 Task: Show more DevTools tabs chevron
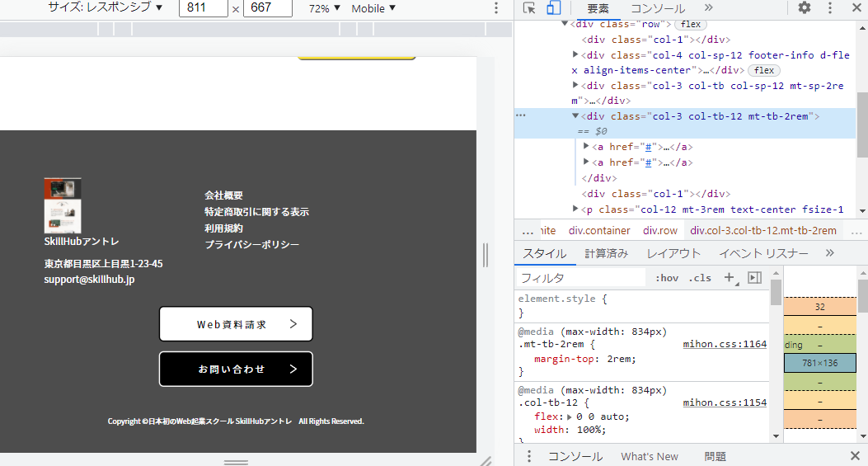[709, 7]
